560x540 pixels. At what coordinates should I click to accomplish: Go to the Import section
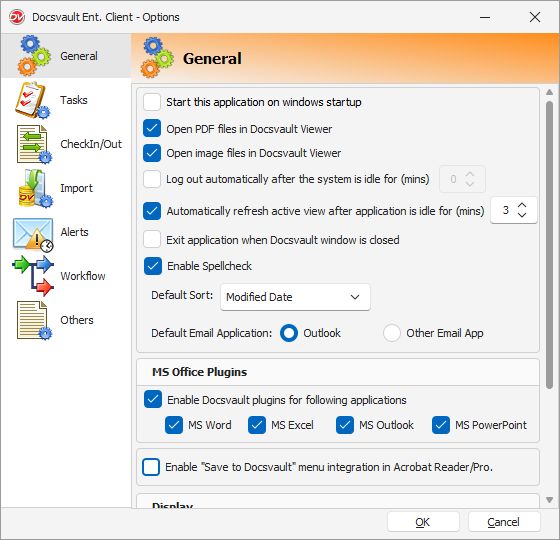[x=66, y=188]
